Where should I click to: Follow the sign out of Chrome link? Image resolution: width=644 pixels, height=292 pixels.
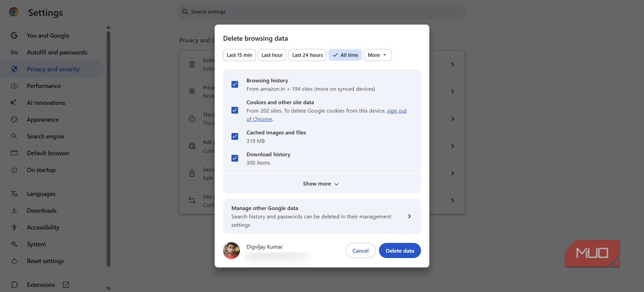pyautogui.click(x=397, y=111)
